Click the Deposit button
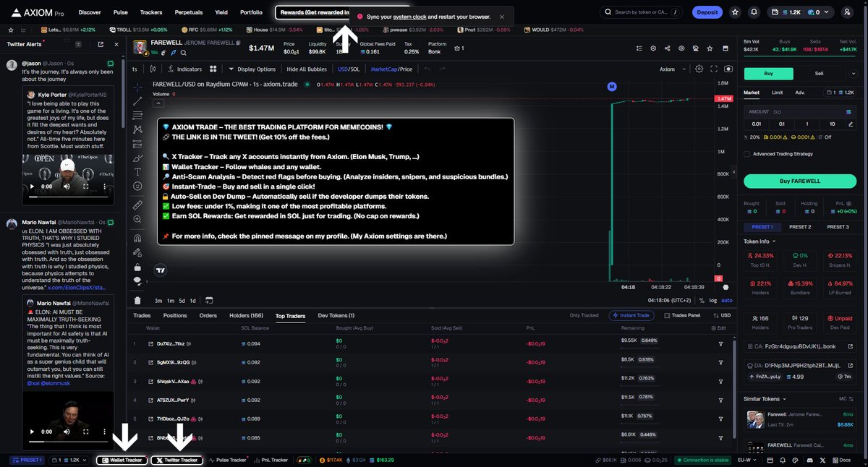The image size is (868, 467). click(707, 12)
